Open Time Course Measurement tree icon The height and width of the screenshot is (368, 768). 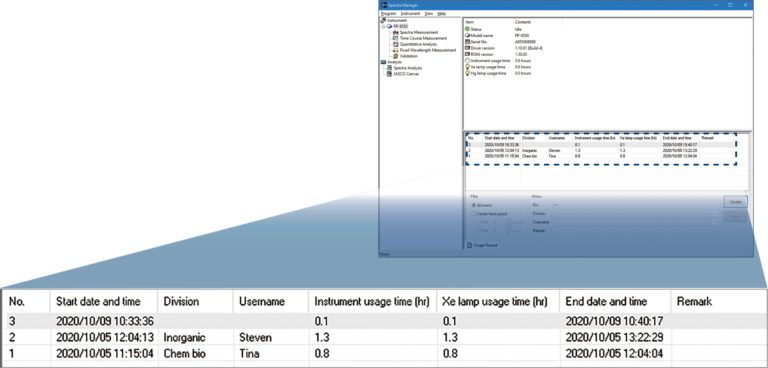pyautogui.click(x=396, y=38)
